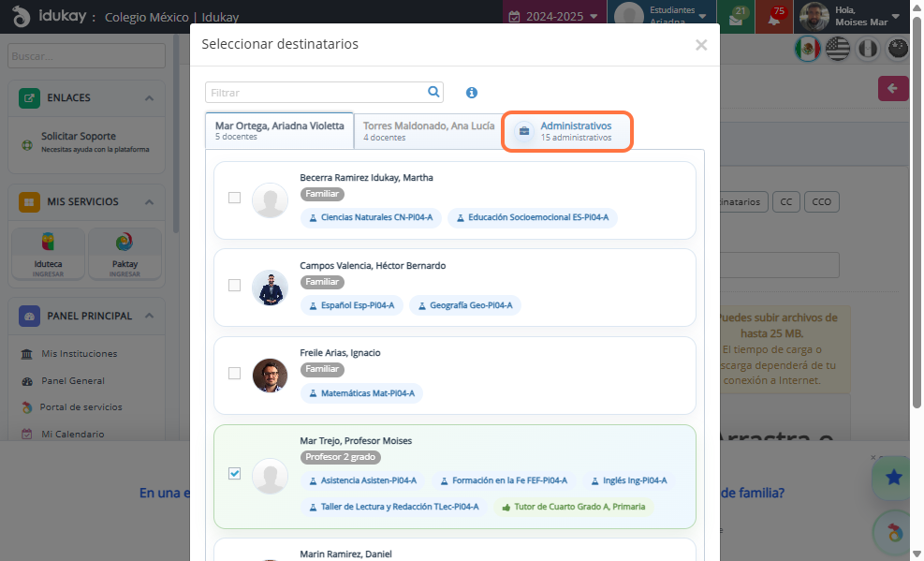This screenshot has width=924, height=561.
Task: Click Taller de Lectura y Redacción tag
Action: click(x=393, y=507)
